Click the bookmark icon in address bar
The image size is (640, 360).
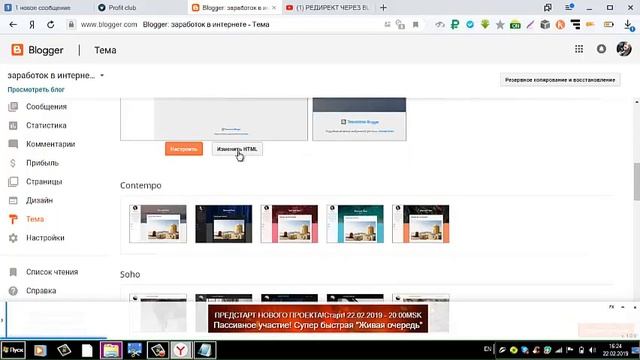pos(416,24)
